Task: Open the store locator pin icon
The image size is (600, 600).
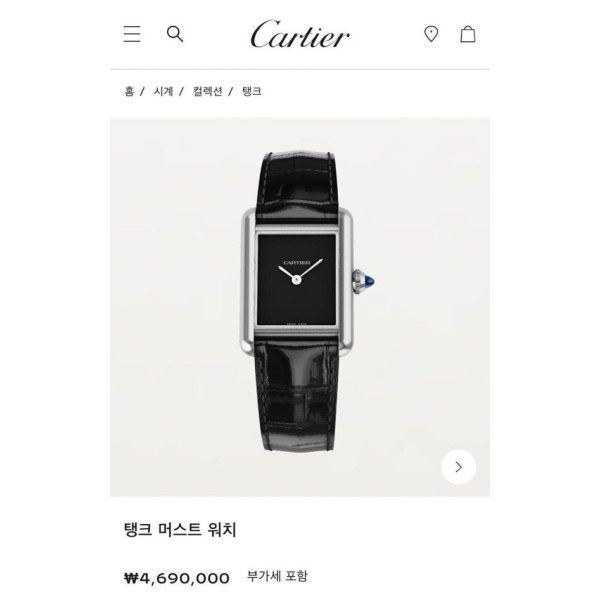Action: 431,34
